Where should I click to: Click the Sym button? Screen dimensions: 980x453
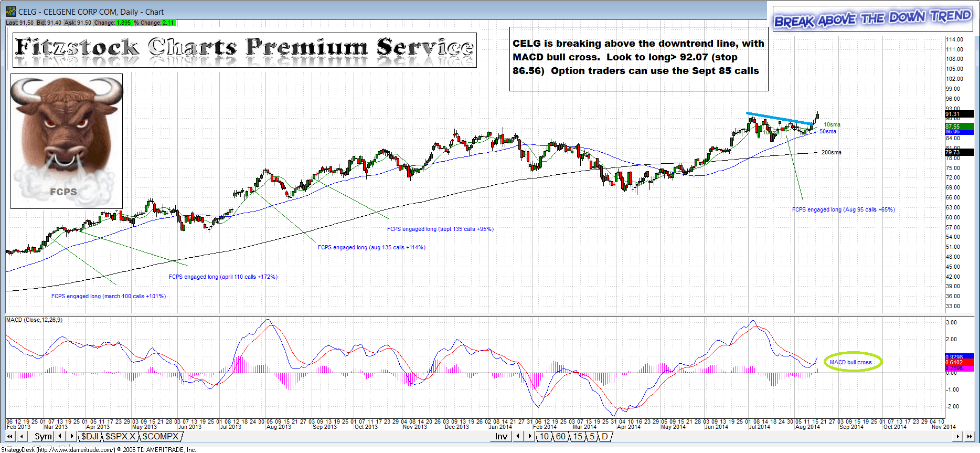click(x=43, y=437)
